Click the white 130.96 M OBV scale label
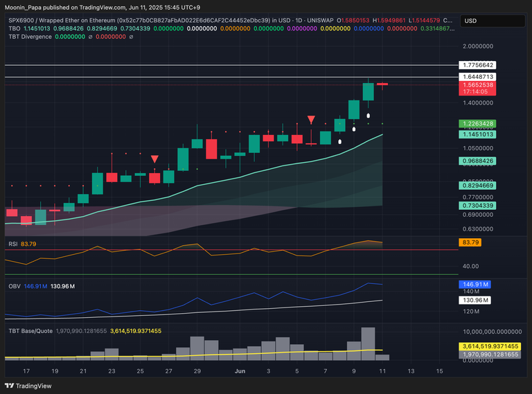This screenshot has width=532, height=394. pos(475,300)
